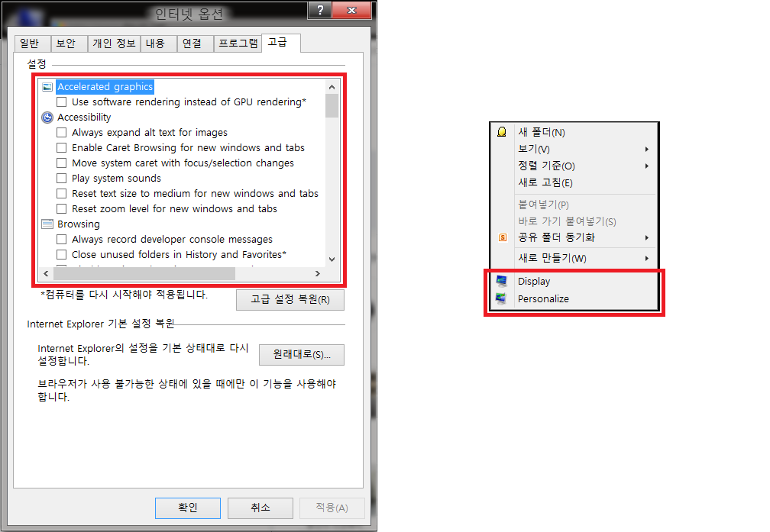Click the 원래대로(S)... reset button
This screenshot has width=770, height=532.
coord(302,354)
